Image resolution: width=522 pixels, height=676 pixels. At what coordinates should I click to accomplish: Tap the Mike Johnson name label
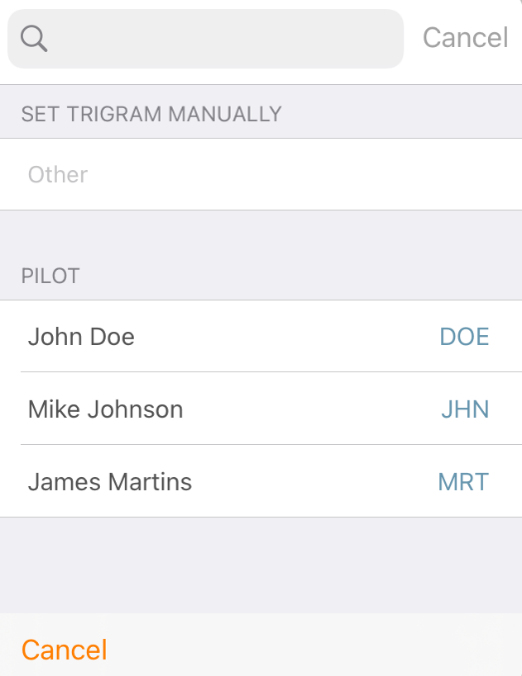click(106, 409)
